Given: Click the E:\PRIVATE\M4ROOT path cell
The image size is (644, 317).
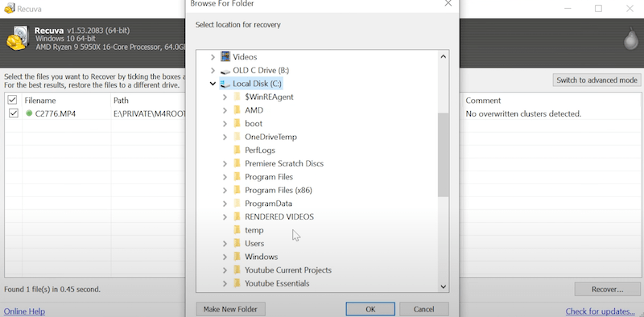Looking at the screenshot, I should coord(150,113).
